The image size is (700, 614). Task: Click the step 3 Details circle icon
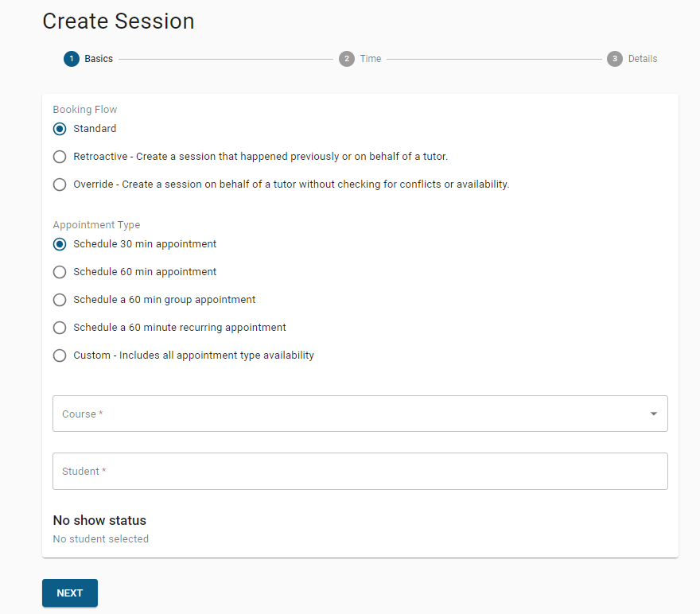[x=614, y=59]
